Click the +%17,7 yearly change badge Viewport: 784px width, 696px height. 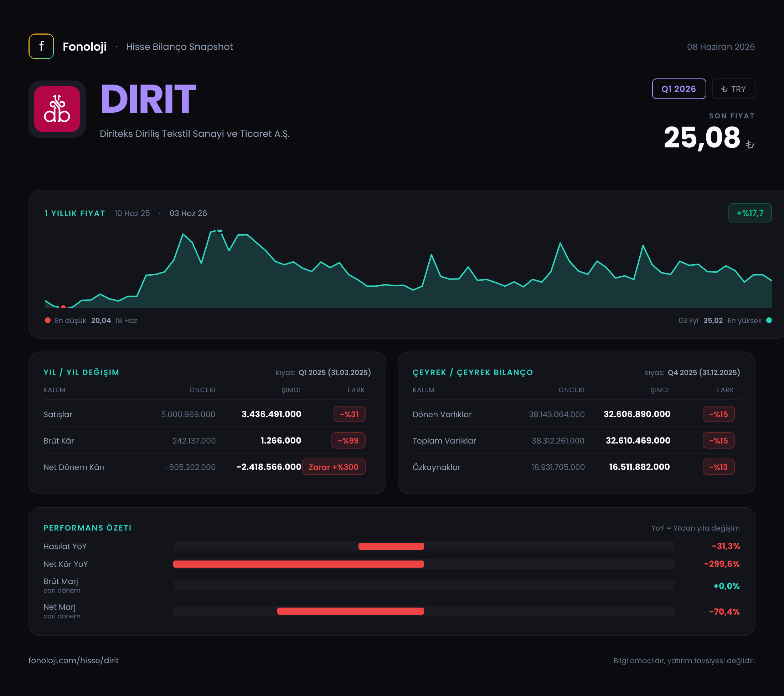tap(750, 213)
